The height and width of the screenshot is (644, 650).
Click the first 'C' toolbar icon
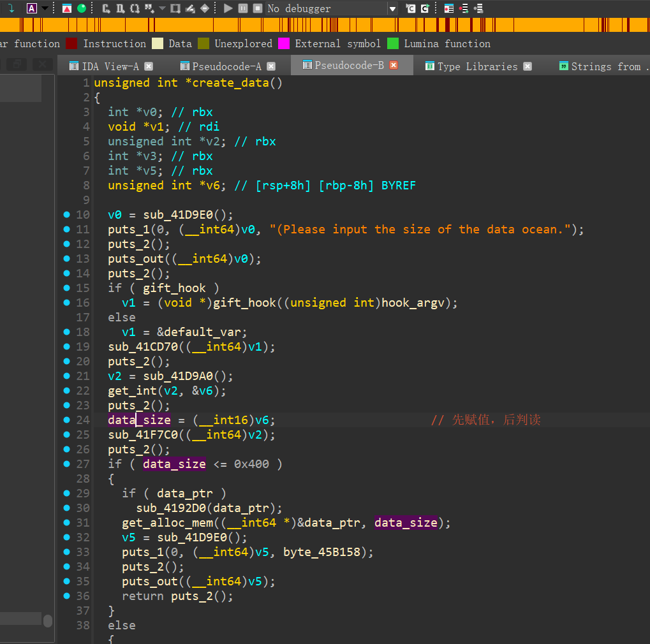coord(410,8)
